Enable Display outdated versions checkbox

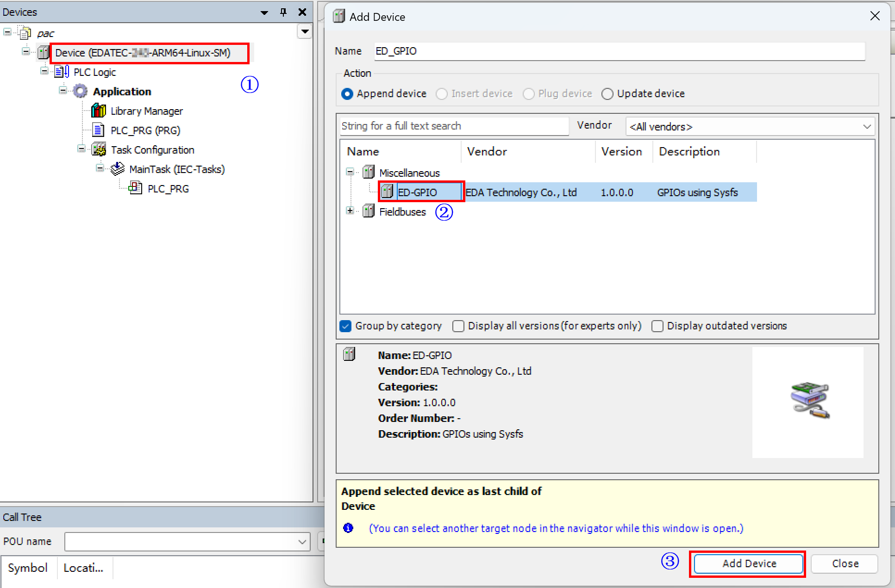[x=657, y=326]
